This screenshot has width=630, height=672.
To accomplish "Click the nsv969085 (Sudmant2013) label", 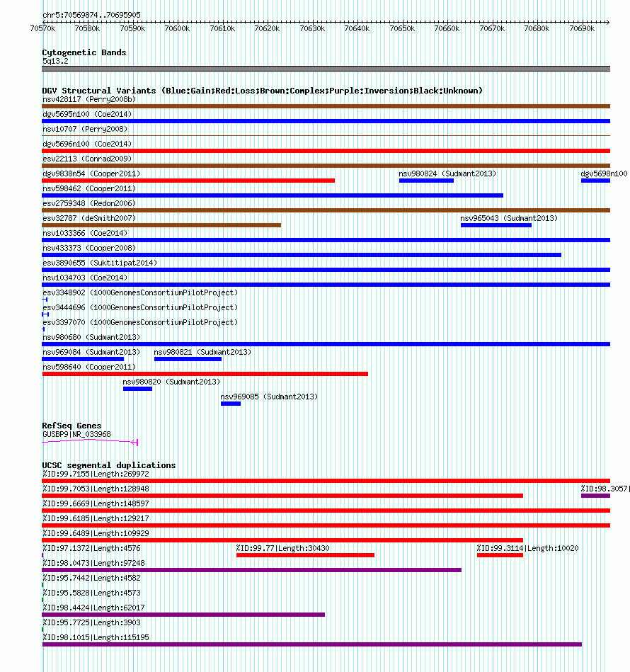I will coord(269,397).
